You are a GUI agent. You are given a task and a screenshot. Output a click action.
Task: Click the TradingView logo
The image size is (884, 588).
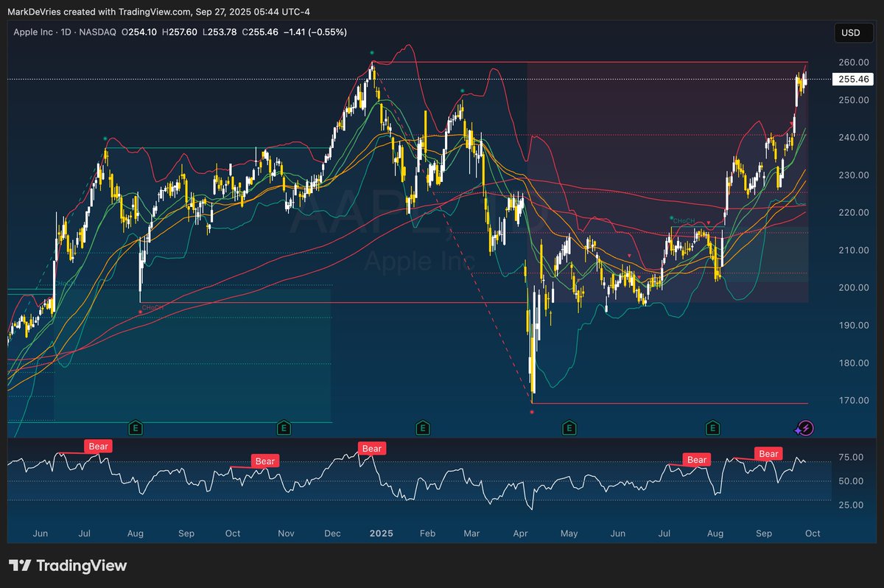click(68, 566)
